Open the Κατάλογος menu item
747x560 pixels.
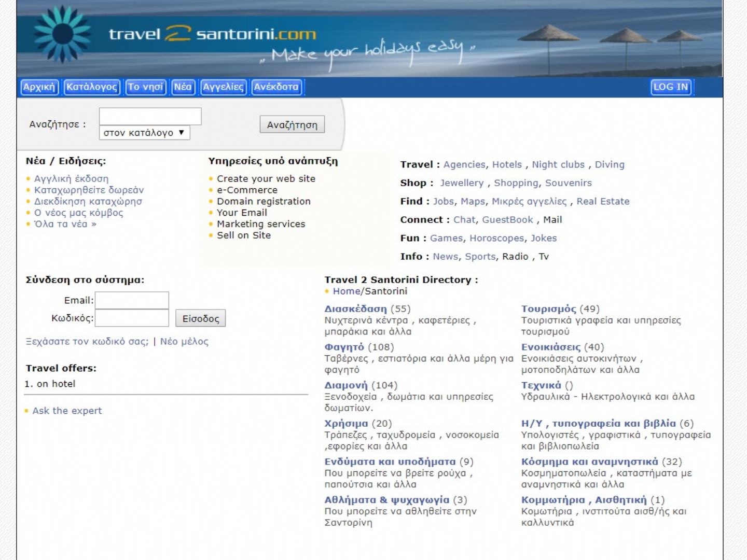(92, 87)
